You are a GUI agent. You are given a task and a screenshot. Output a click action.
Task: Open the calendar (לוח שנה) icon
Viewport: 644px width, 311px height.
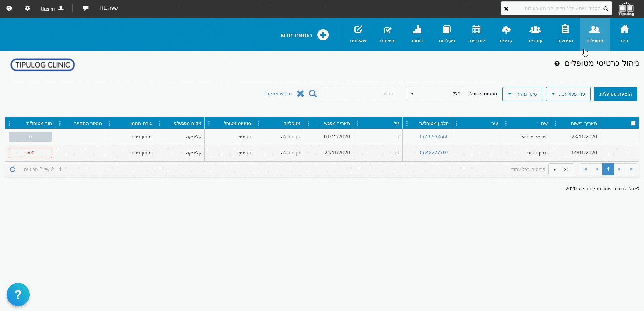point(476,30)
